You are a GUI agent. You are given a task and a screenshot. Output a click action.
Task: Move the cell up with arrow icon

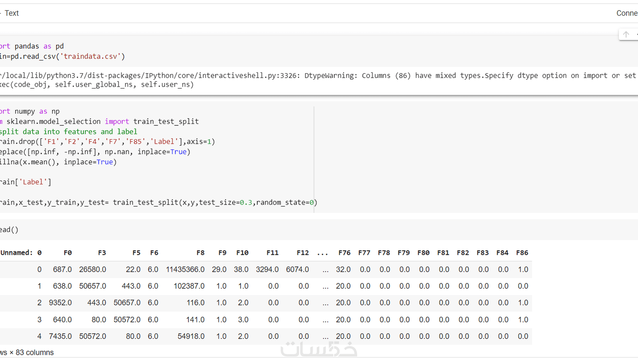[626, 35]
